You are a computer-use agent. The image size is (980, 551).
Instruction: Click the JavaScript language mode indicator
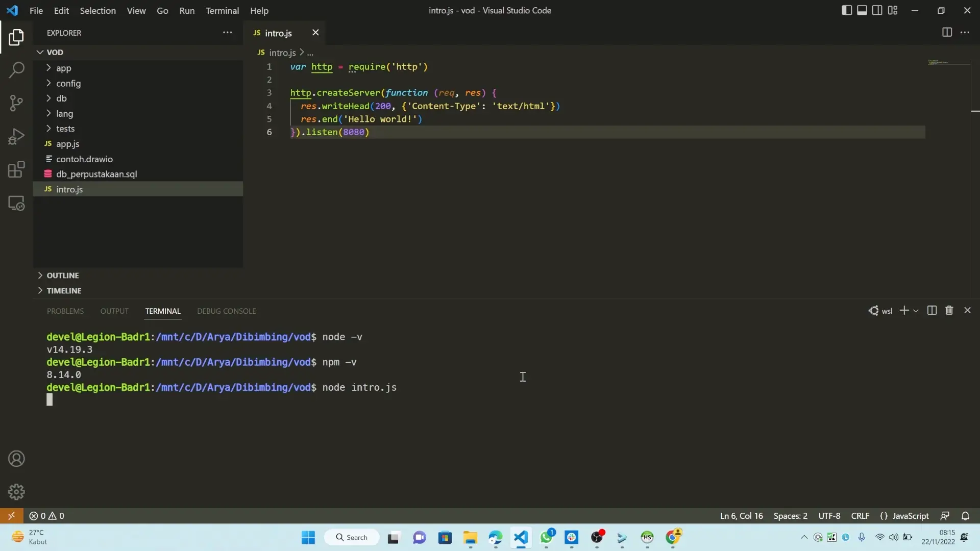pos(911,516)
